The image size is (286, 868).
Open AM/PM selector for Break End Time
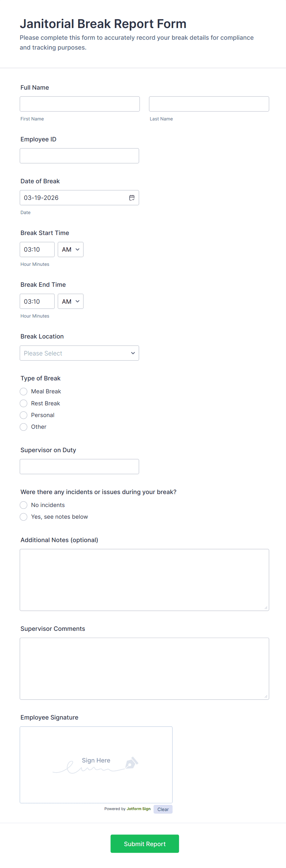tap(70, 301)
